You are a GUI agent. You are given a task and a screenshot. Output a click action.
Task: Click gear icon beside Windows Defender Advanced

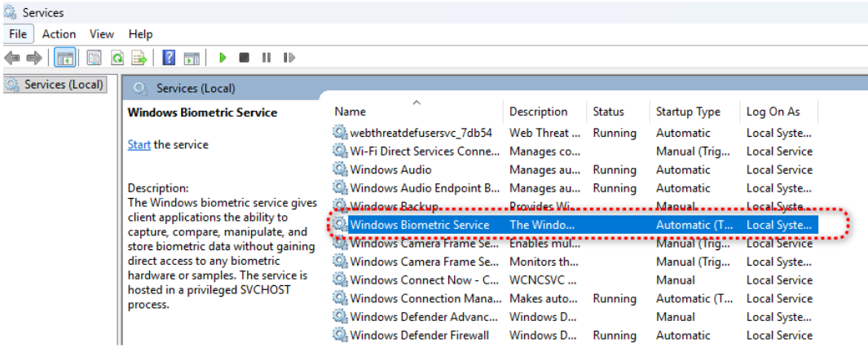(x=339, y=317)
